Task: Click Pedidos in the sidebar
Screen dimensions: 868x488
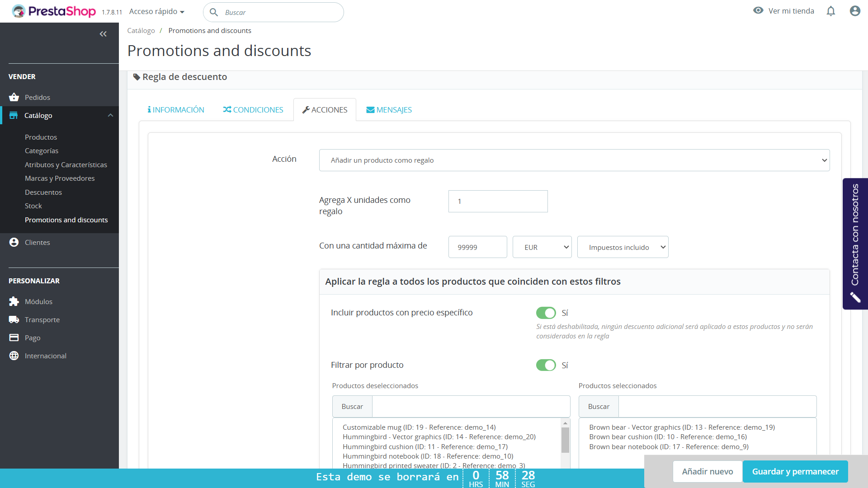Action: [x=38, y=97]
